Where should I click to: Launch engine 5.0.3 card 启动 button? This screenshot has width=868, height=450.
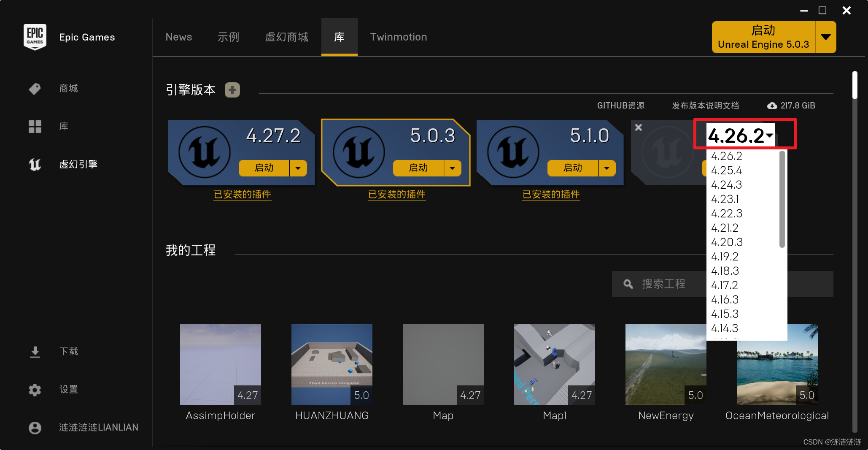tap(418, 168)
